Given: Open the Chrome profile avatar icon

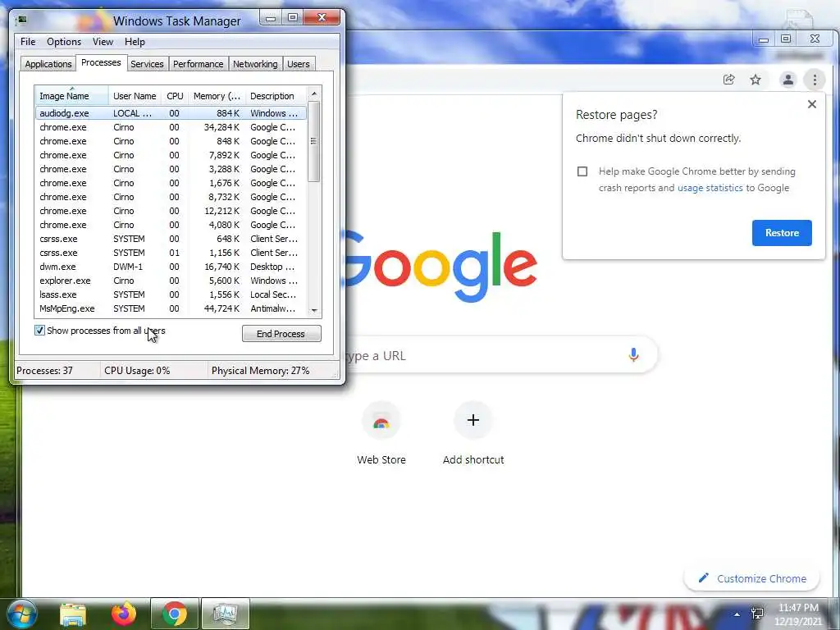Looking at the screenshot, I should 788,80.
